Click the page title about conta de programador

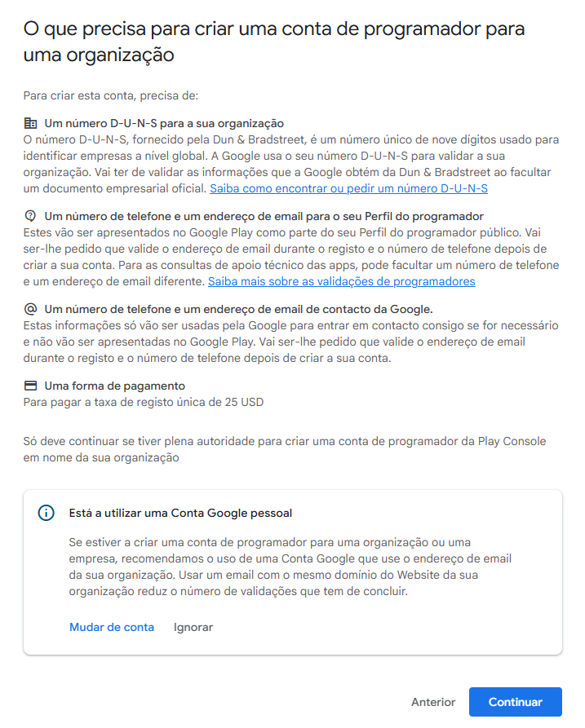[273, 42]
